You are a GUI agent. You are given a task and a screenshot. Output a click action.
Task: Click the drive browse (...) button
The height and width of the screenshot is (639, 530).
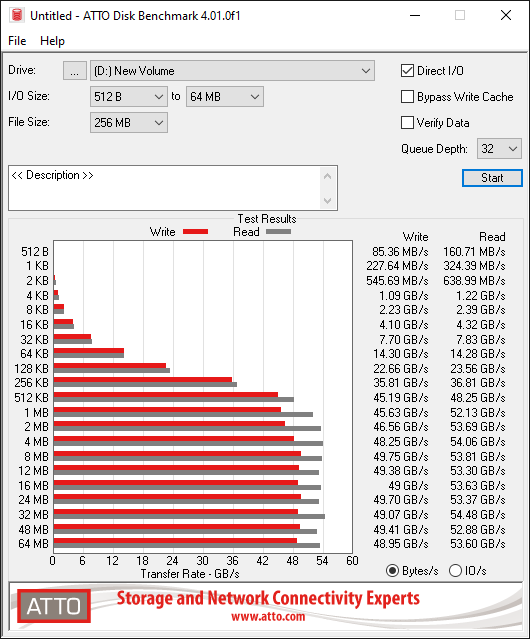coord(75,71)
